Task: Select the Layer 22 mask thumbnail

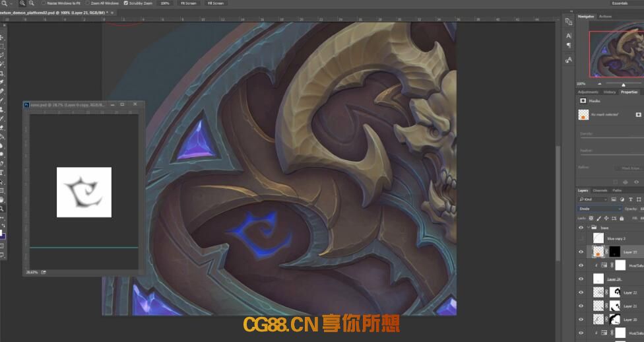Action: (614, 292)
